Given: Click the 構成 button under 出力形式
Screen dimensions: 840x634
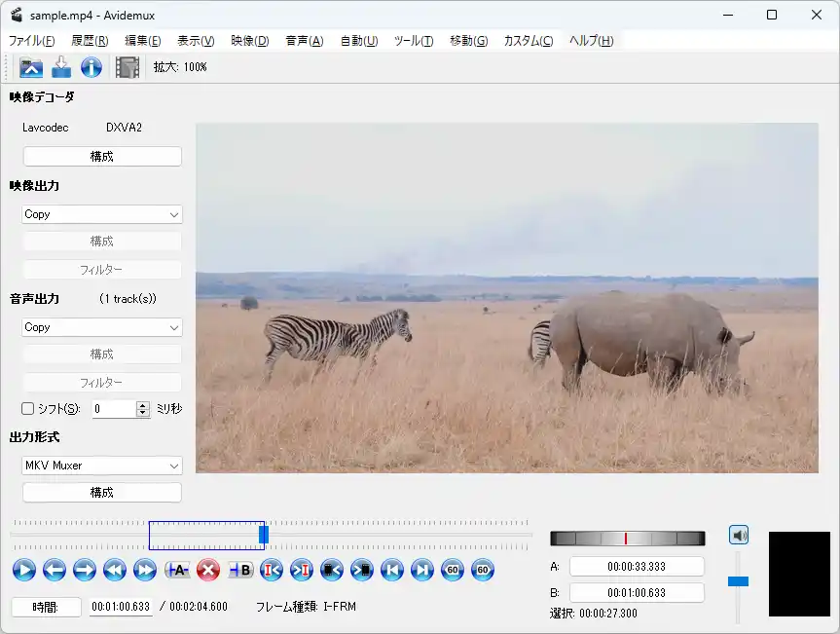Looking at the screenshot, I should click(x=102, y=493).
